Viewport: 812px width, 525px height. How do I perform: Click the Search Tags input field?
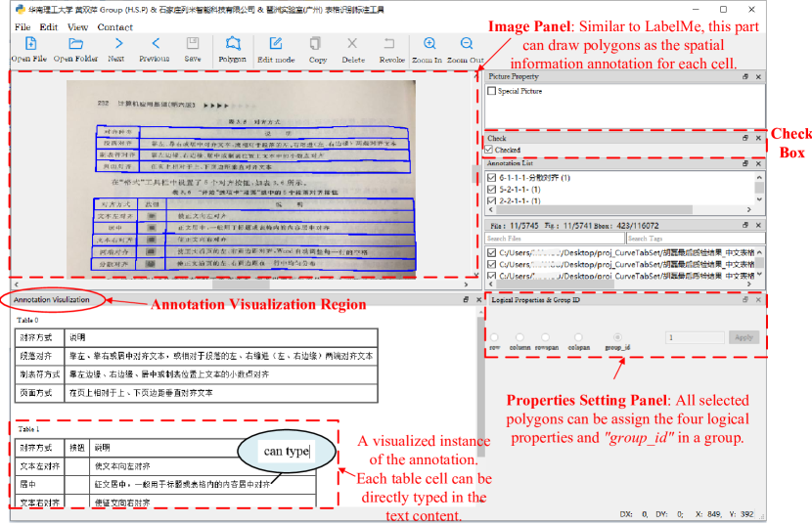click(x=696, y=239)
